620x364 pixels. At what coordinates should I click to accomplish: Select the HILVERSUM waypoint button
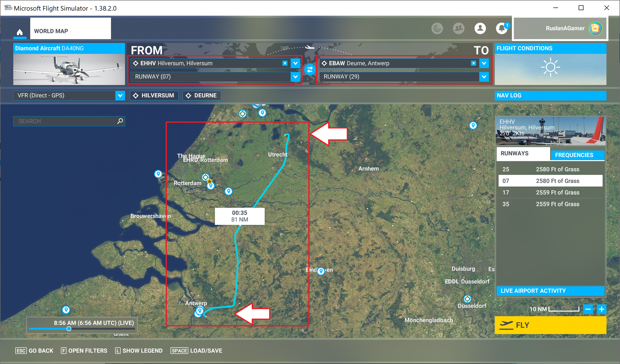click(154, 96)
